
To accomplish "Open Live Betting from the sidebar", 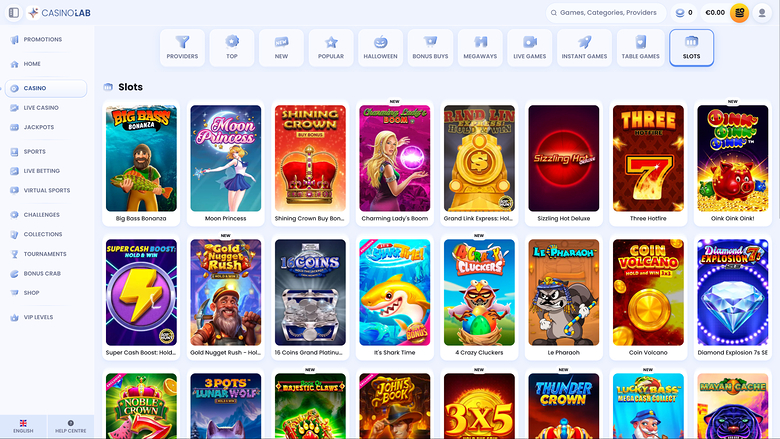I will click(x=41, y=171).
